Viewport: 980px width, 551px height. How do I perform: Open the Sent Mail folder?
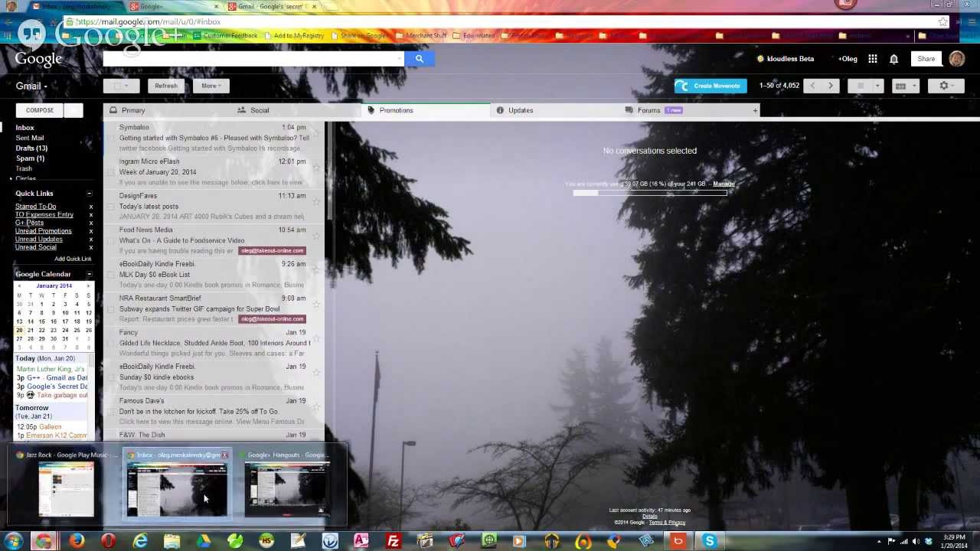click(x=30, y=138)
